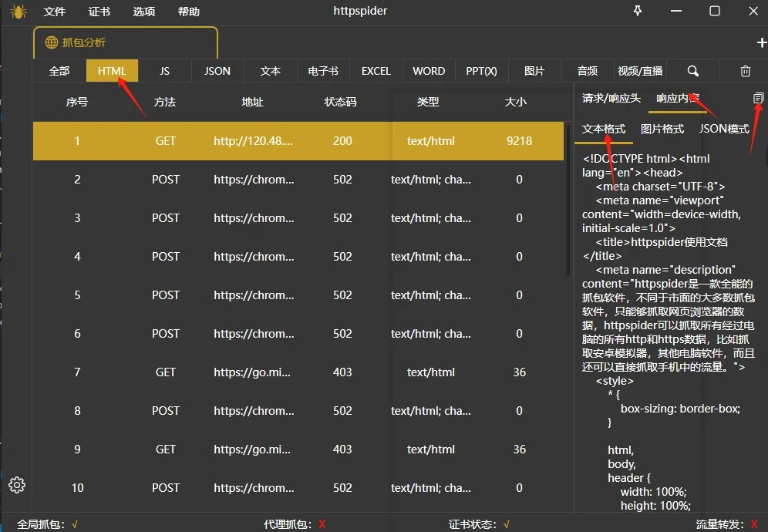
Task: Select request row number 6
Action: tap(298, 334)
